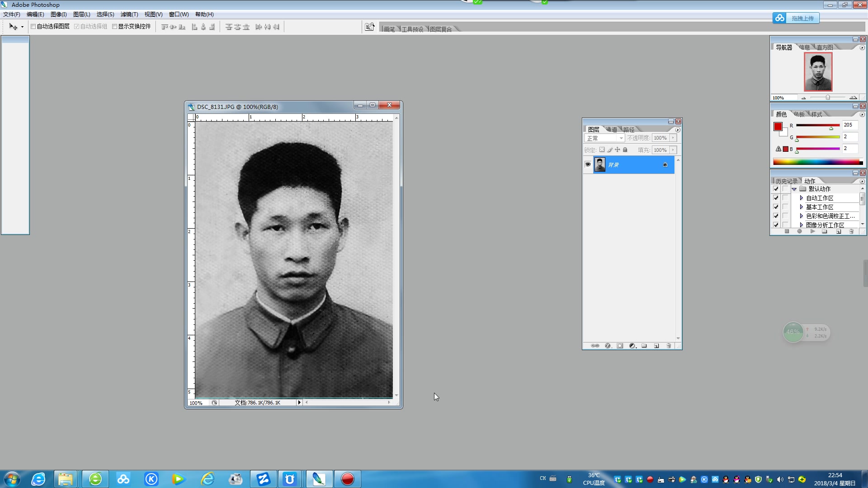Image resolution: width=868 pixels, height=488 pixels.
Task: Toggle visibility eye of 背景 layer
Action: [x=588, y=164]
